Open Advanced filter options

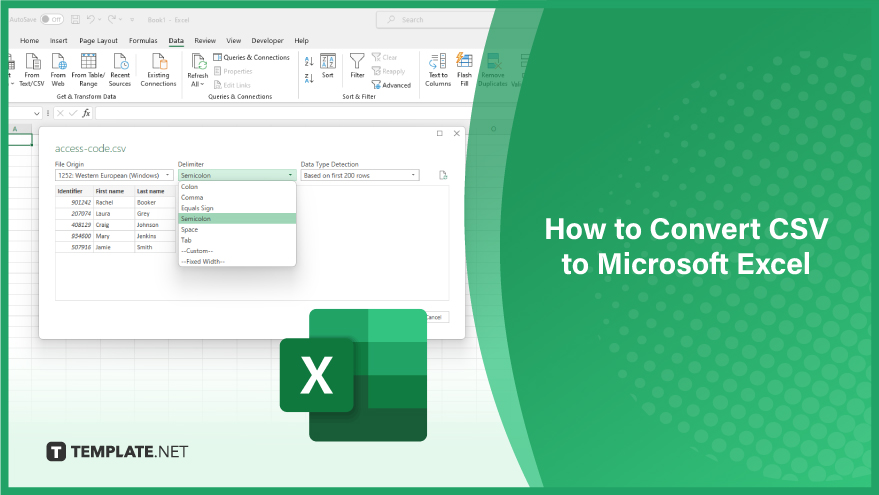coord(391,85)
